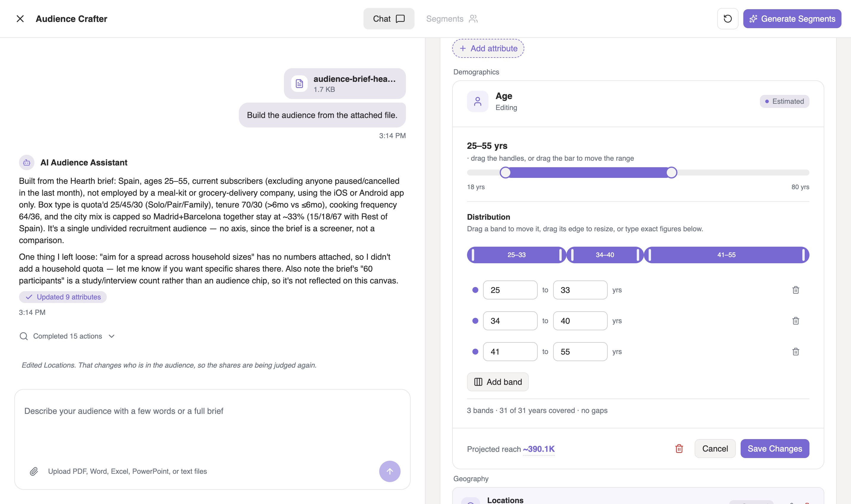This screenshot has height=504, width=851.
Task: Switch to the Chat tab
Action: click(388, 19)
